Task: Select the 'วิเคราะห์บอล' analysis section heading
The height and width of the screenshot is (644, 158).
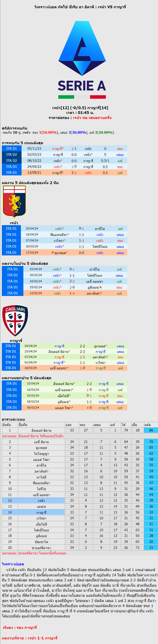Action: [13, 564]
